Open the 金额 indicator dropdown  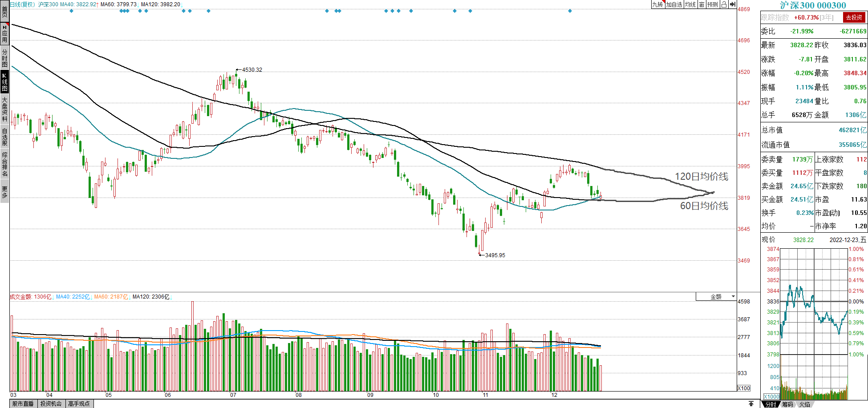716,297
